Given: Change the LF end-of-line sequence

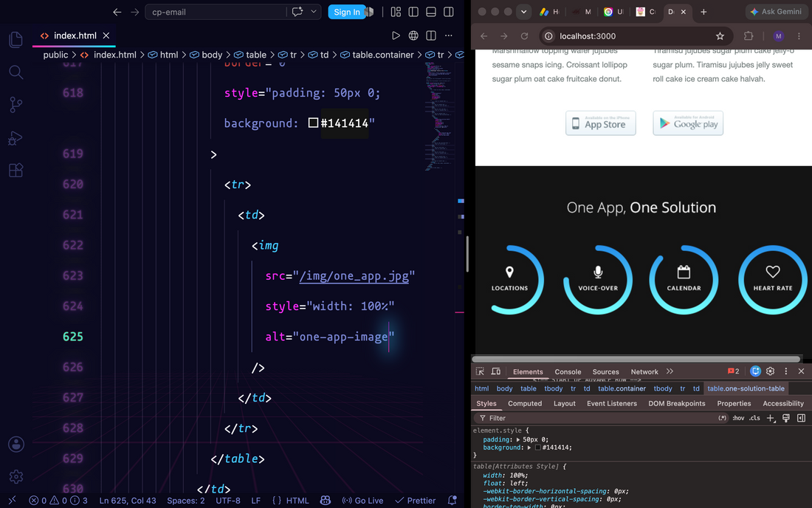Looking at the screenshot, I should (256, 500).
